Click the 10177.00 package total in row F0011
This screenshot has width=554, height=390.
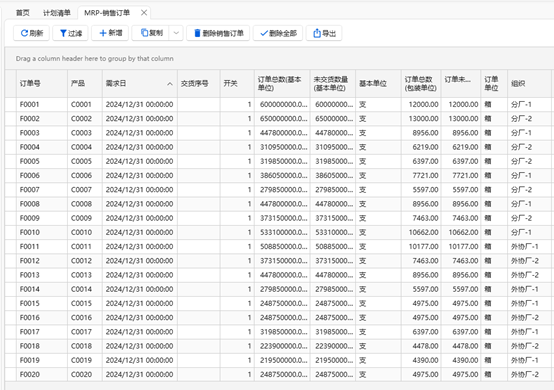coord(421,247)
